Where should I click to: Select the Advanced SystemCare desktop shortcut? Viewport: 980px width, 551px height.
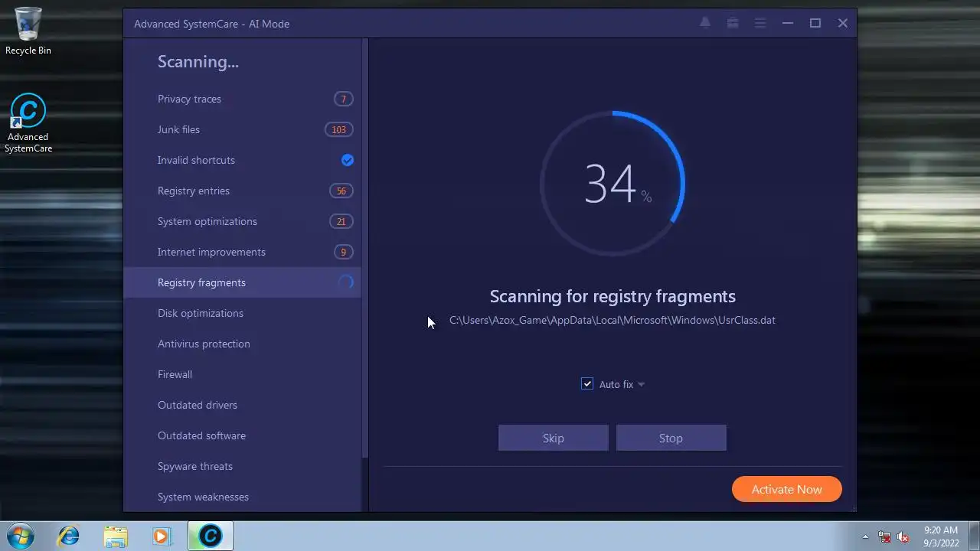click(28, 123)
